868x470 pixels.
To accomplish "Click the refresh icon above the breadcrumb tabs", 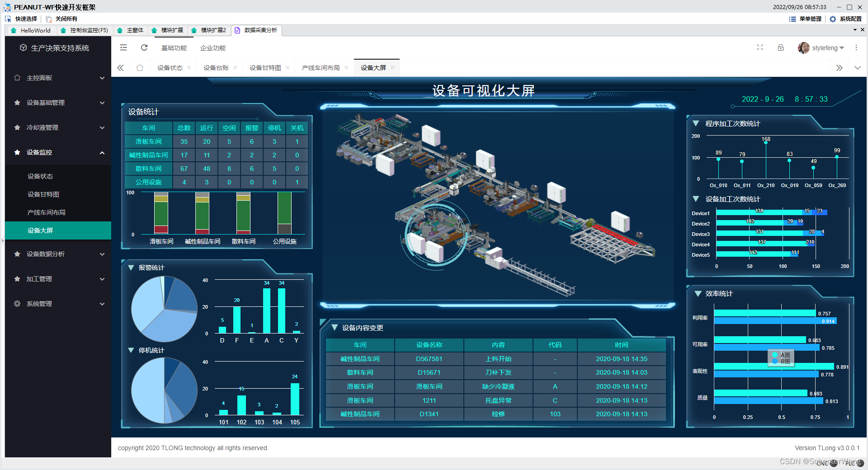I will tap(144, 47).
